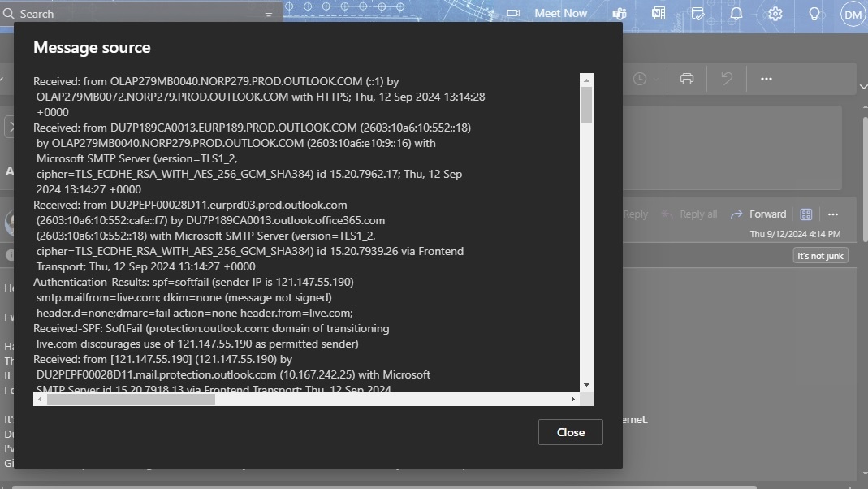The height and width of the screenshot is (489, 868).
Task: Click the "Thu 9/12/2024 4:14 PM" timestamp
Action: pyautogui.click(x=795, y=234)
